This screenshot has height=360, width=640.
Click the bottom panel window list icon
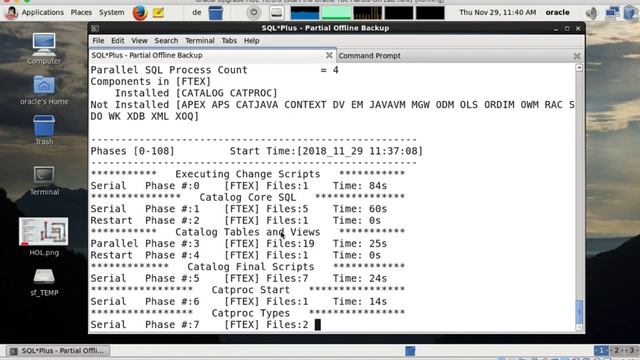(410, 351)
